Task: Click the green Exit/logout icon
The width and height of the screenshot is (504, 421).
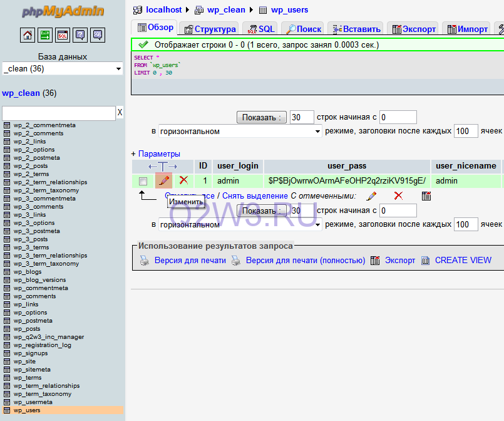Action: [45, 34]
